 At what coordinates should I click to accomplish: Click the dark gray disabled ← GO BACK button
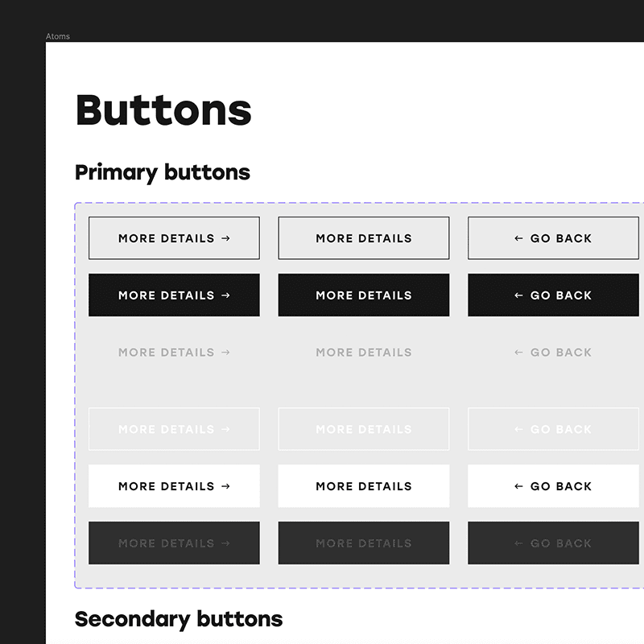pyautogui.click(x=553, y=543)
